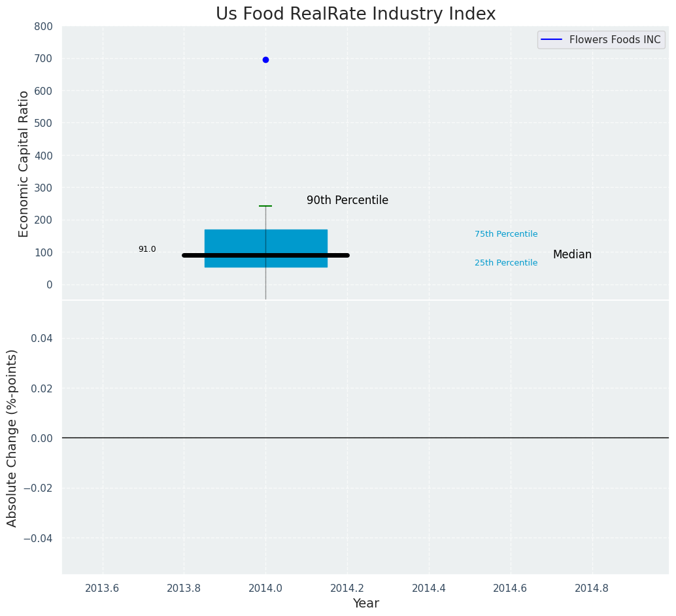Click the 91.0 median value label

[147, 249]
